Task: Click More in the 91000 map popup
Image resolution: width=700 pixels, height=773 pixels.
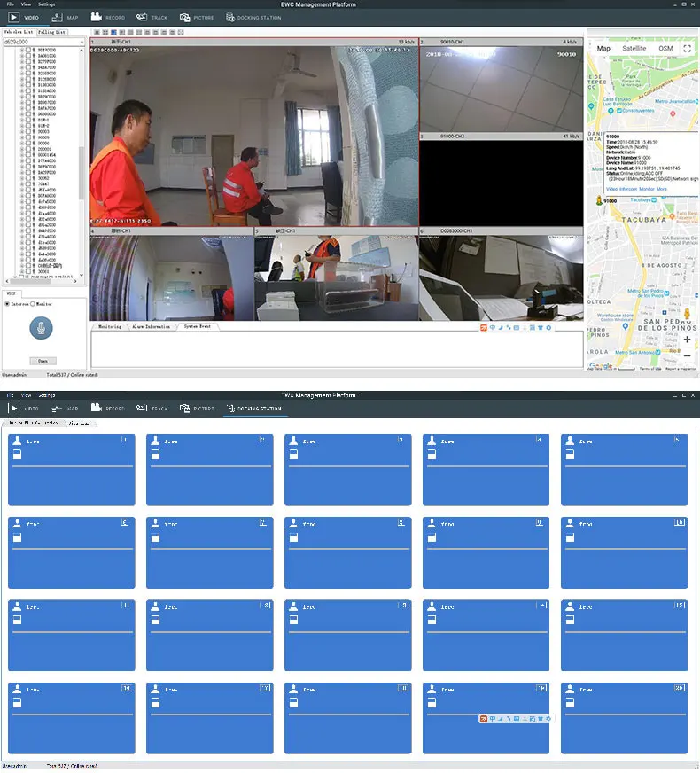Action: click(x=662, y=189)
